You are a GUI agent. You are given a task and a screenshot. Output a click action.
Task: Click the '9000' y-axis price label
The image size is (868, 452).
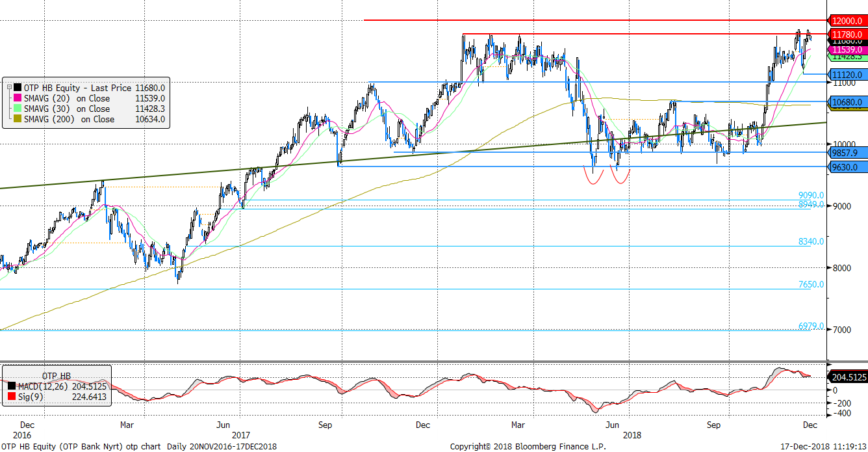(x=842, y=206)
